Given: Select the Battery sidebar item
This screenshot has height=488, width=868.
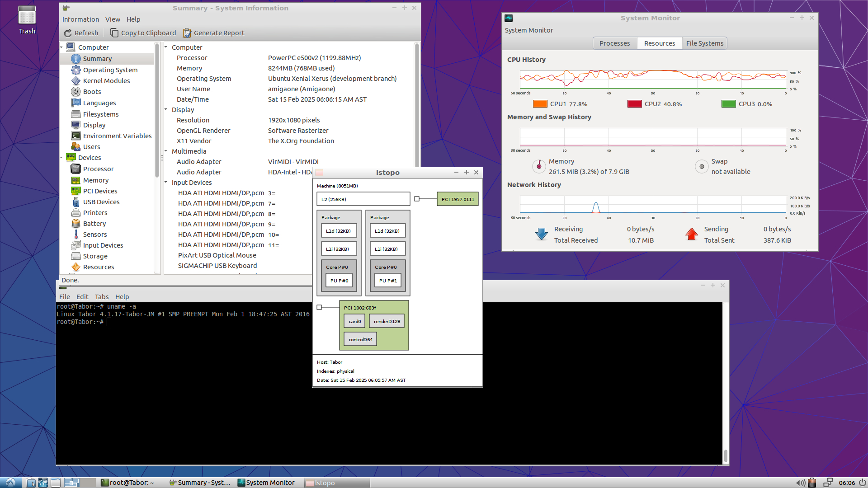Looking at the screenshot, I should point(94,224).
